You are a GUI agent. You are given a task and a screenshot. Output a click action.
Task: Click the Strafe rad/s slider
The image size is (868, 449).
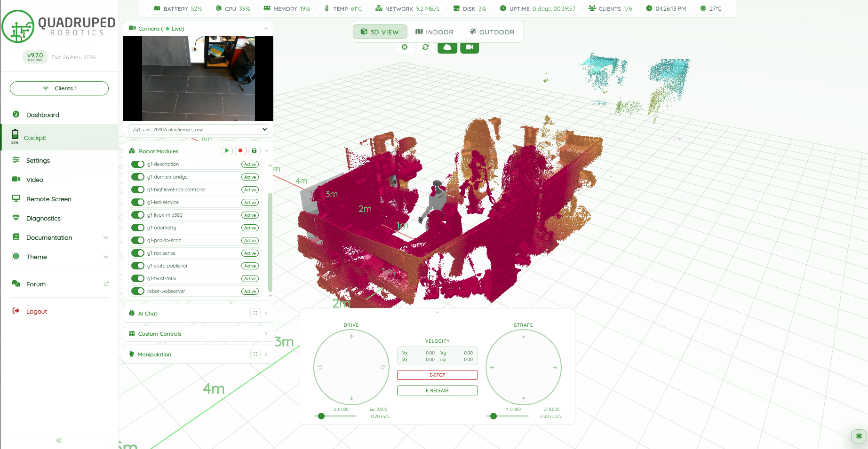click(508, 416)
